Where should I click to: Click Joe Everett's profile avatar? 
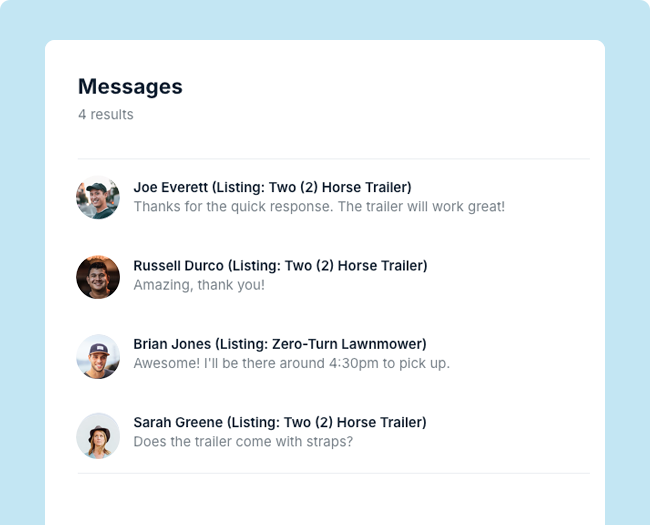pos(98,197)
